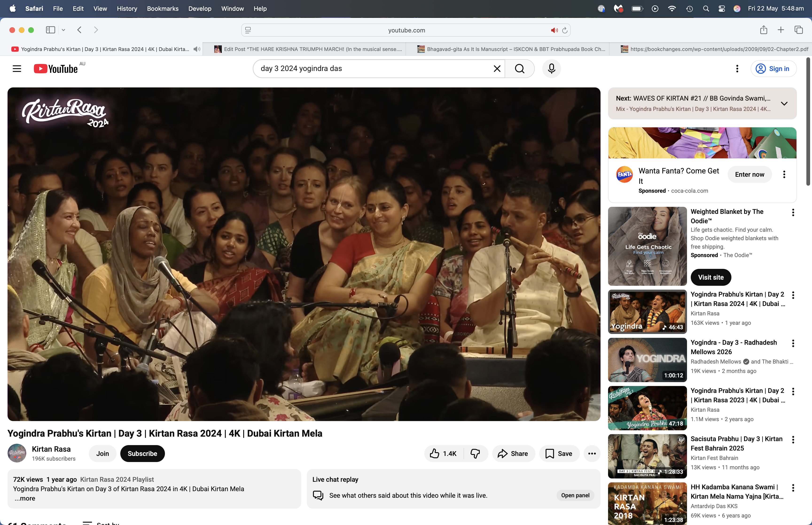Mute audio via address bar speaker icon
Screen dimensions: 812x525
point(554,30)
